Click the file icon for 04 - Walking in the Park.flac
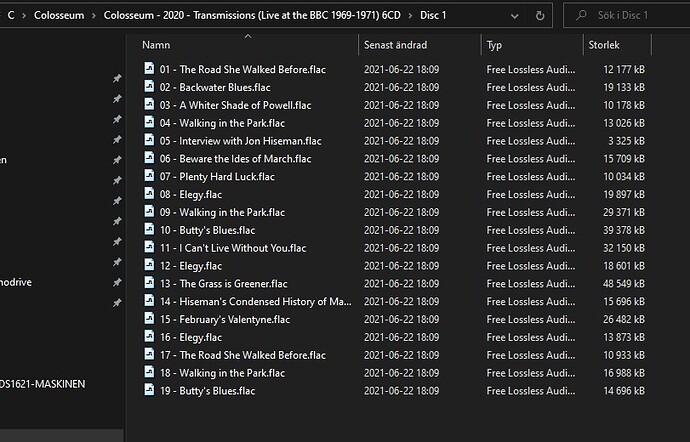This screenshot has width=690, height=442. (150, 122)
